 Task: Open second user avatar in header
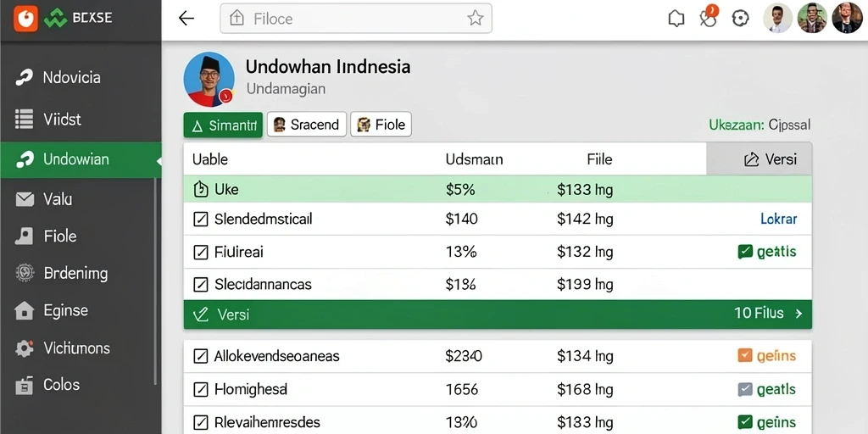pos(812,19)
